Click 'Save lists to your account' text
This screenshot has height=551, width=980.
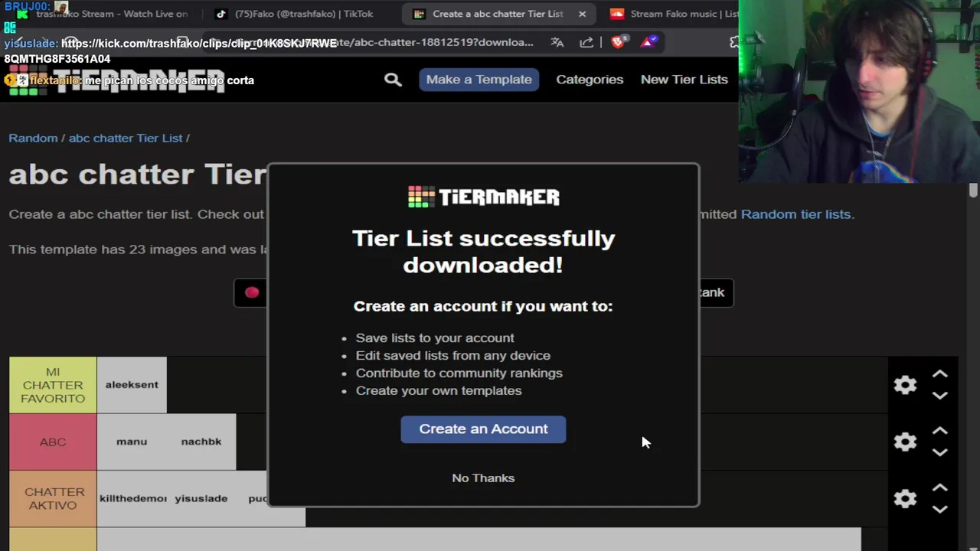coord(435,337)
